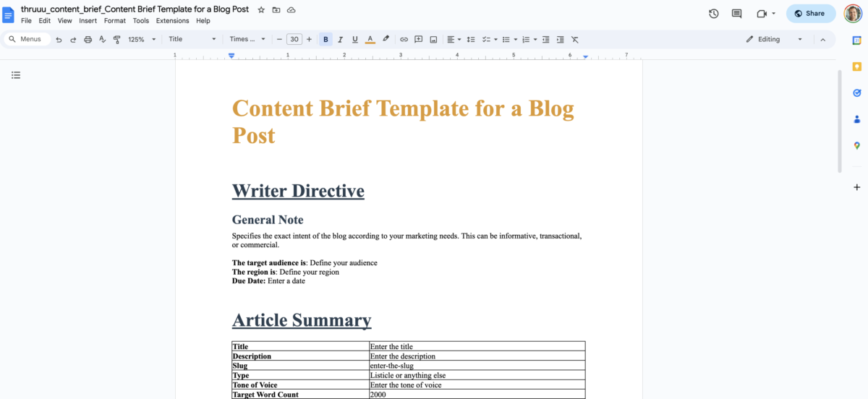Open the font dropdown showing Times
The image size is (868, 399).
(x=247, y=39)
